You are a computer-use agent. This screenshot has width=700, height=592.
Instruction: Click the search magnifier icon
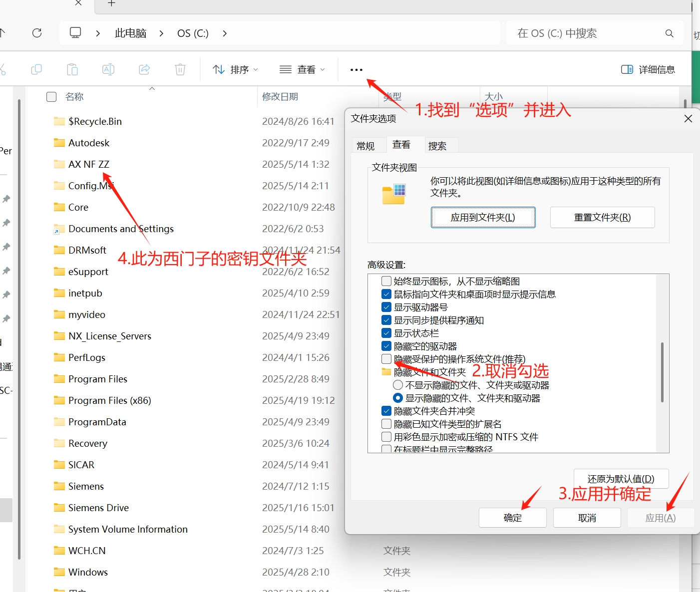(669, 33)
